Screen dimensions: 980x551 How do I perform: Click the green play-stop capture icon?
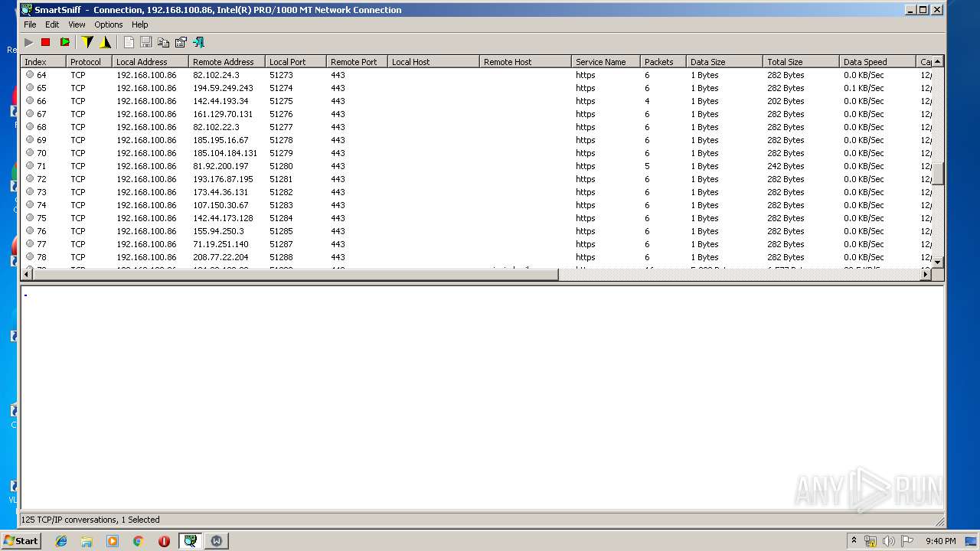point(64,42)
